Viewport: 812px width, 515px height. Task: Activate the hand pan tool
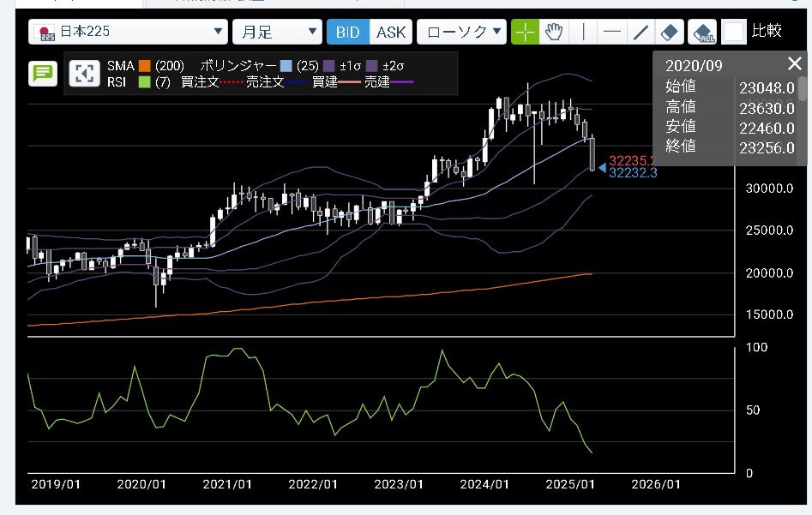pyautogui.click(x=554, y=33)
